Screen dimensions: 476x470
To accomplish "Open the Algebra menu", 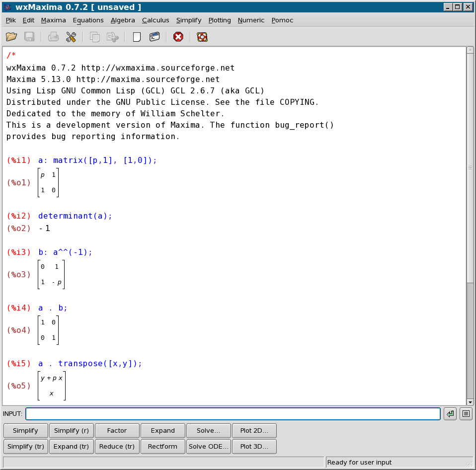I will click(x=123, y=20).
